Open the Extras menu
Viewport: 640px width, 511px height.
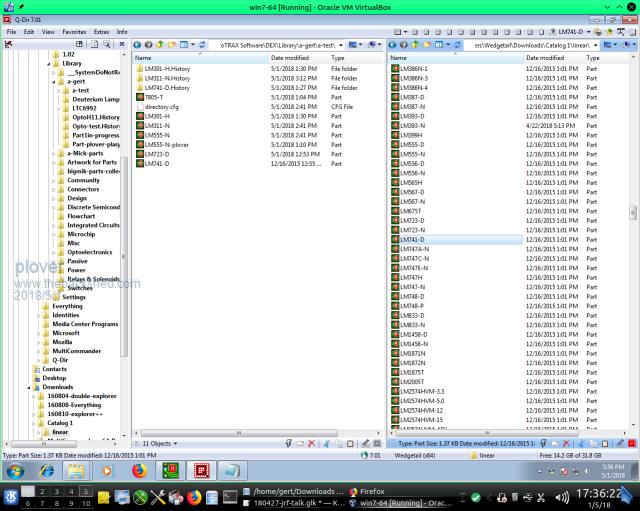point(101,32)
